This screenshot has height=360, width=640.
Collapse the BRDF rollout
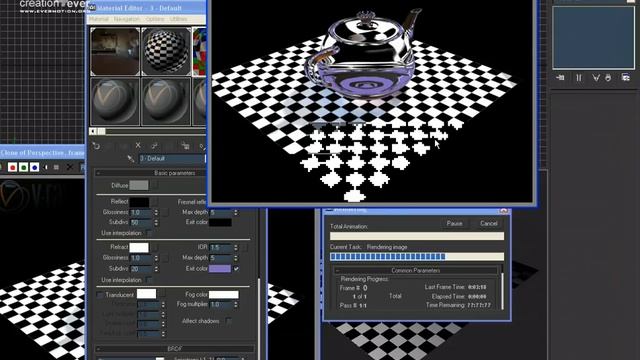coord(174,349)
